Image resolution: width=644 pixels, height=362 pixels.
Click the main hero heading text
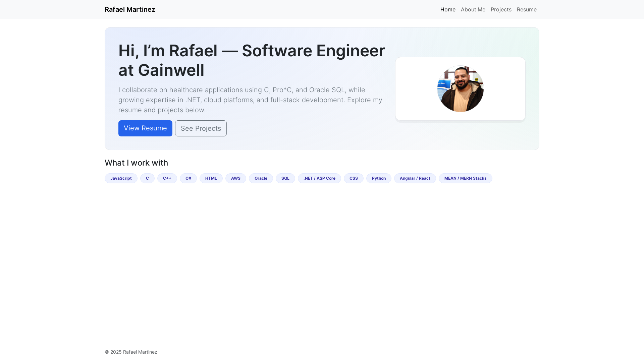pos(252,60)
